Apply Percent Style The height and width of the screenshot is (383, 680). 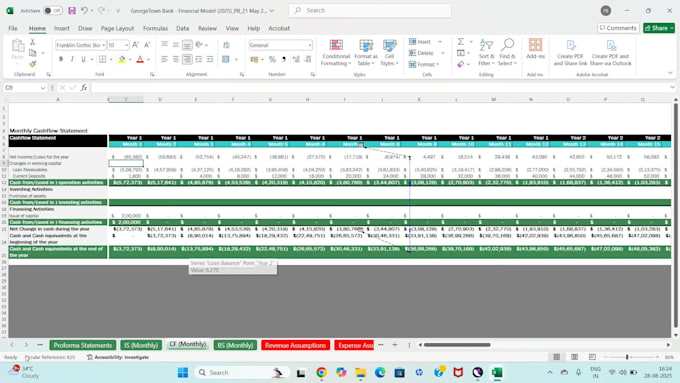click(x=272, y=59)
